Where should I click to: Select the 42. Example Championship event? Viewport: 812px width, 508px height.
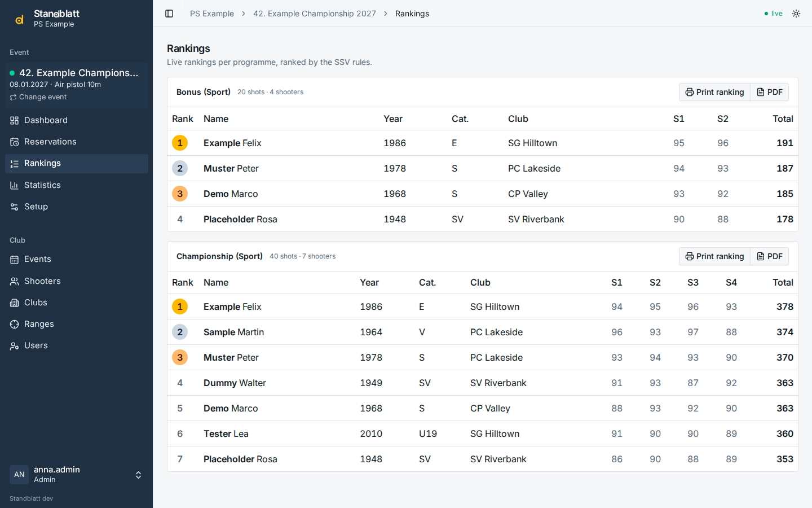[x=78, y=73]
